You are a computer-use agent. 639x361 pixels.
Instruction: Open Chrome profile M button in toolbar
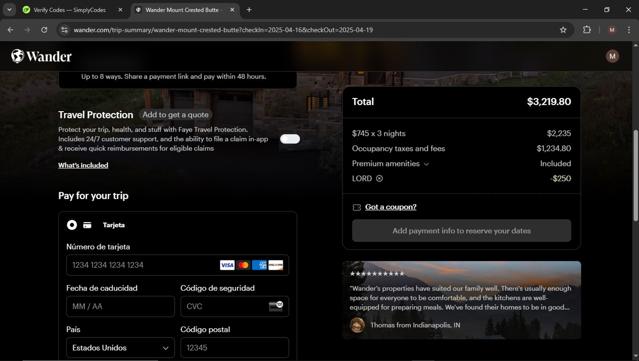[612, 30]
